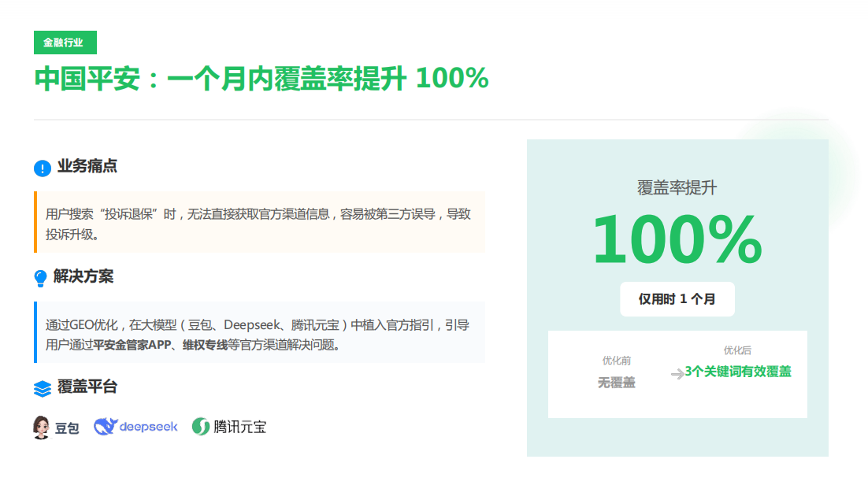
Task: Select the 金融行业 green tag
Action: 65,43
